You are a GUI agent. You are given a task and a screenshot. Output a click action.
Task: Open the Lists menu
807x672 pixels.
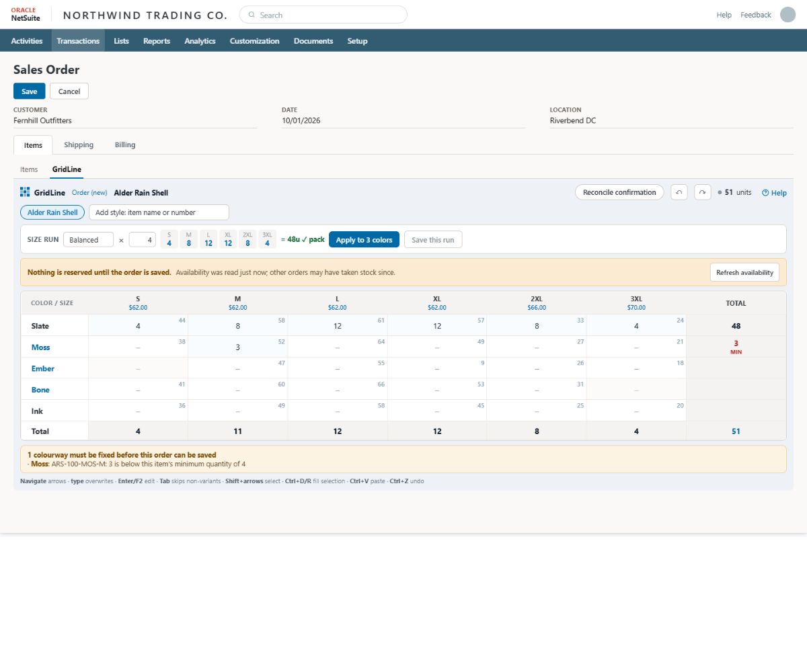pyautogui.click(x=122, y=41)
